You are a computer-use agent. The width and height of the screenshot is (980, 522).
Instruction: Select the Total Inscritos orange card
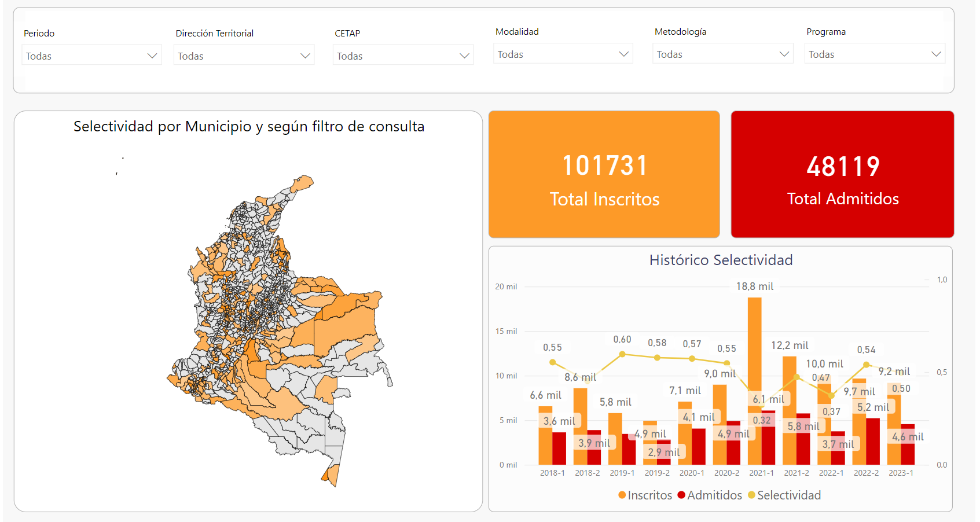[x=604, y=174]
